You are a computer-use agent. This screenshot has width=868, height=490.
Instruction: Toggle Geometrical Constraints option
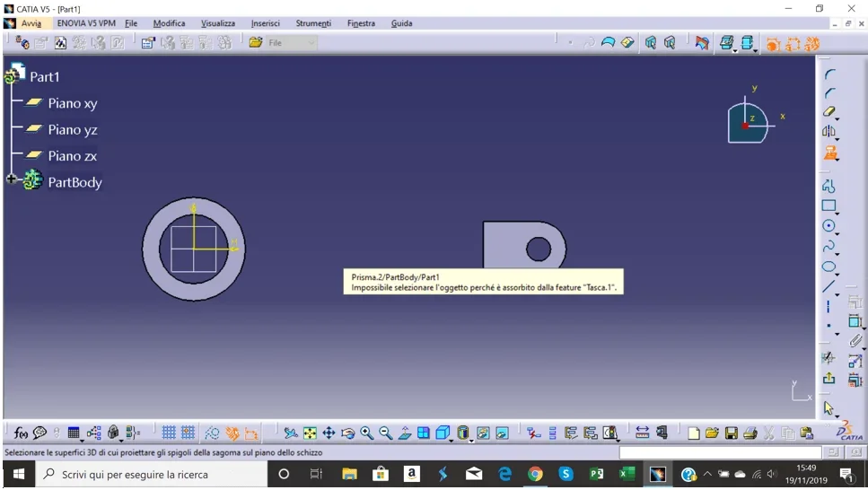tap(232, 433)
